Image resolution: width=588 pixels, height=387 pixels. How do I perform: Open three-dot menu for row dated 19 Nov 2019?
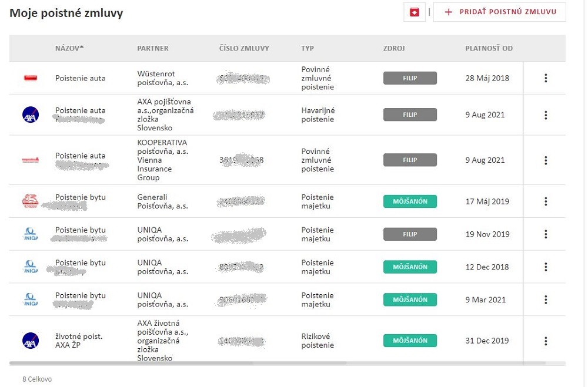pos(546,234)
